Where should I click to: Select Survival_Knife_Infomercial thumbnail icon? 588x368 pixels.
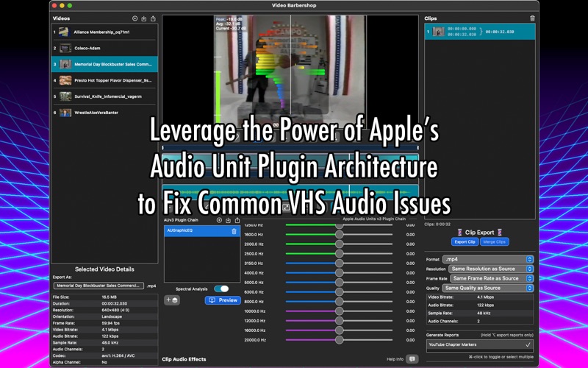[65, 96]
